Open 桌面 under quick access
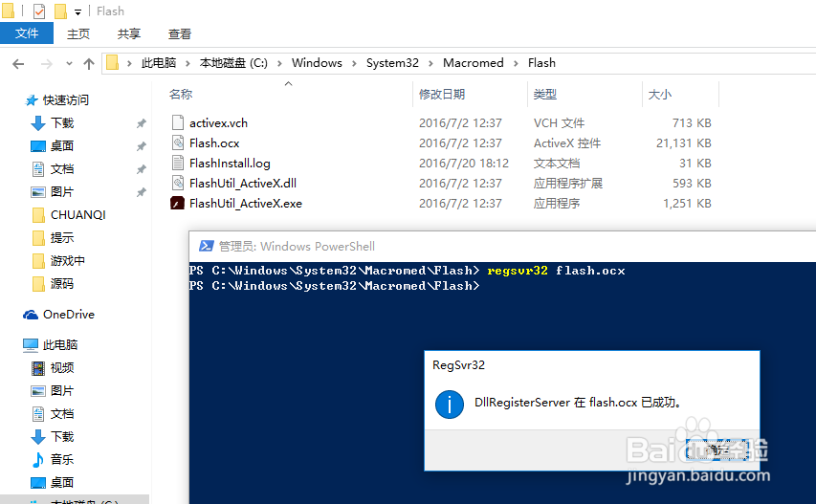 [62, 146]
